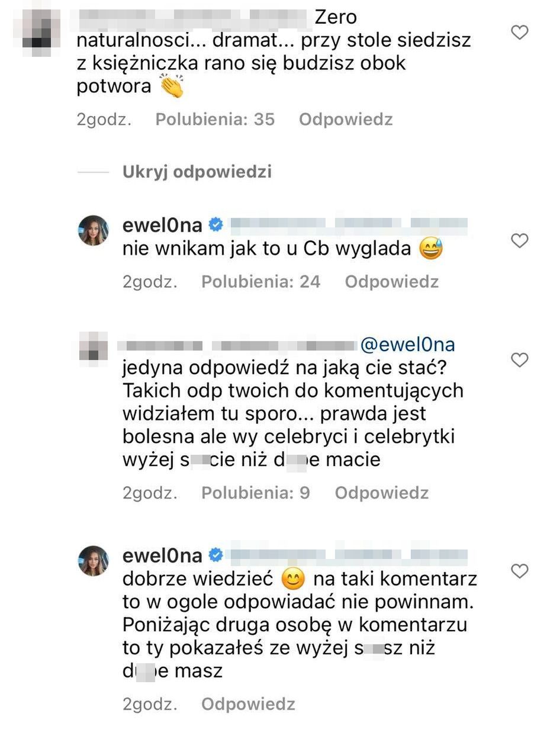Like the "jedyna odpowiedź" reply with heart
This screenshot has height=739, width=560.
click(x=519, y=359)
